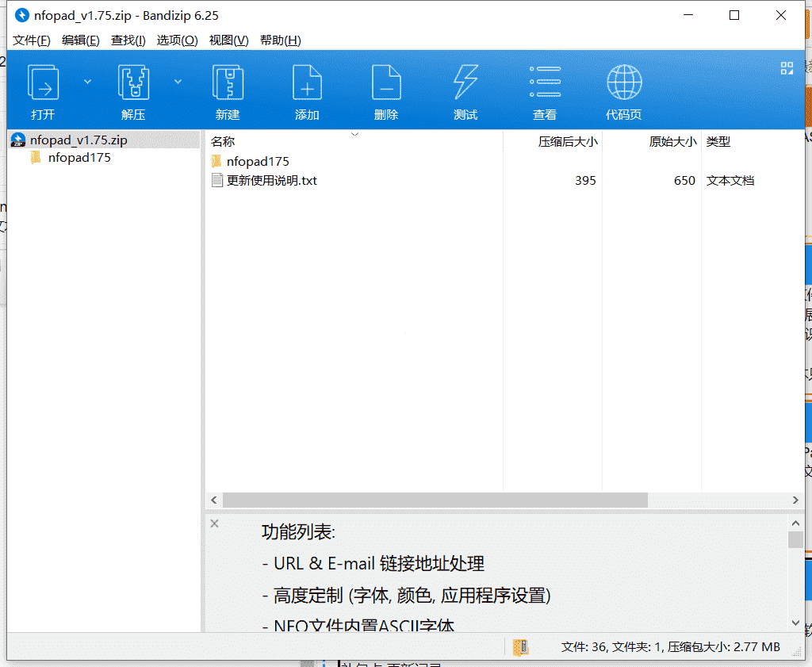This screenshot has width=812, height=667.
Task: Expand the Open button dropdown arrow
Action: pos(87,82)
